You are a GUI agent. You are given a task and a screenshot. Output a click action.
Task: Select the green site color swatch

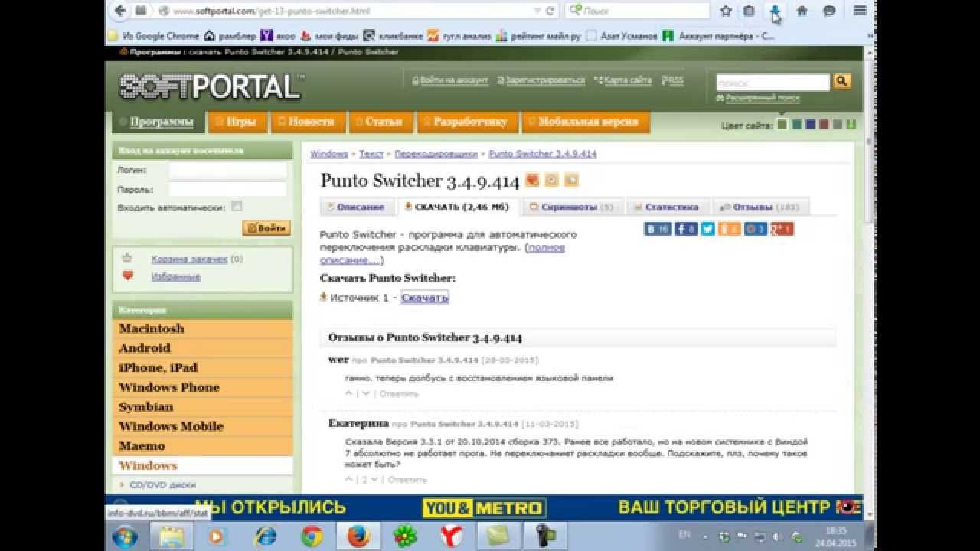[782, 124]
